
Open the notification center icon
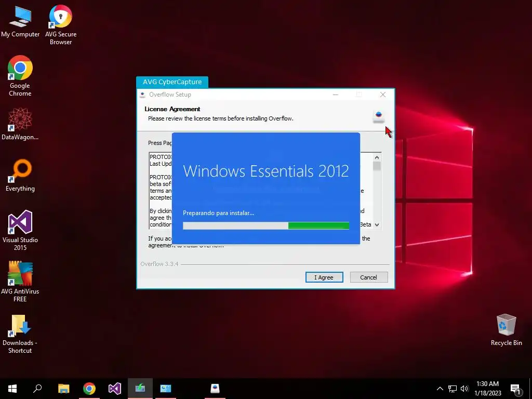515,389
